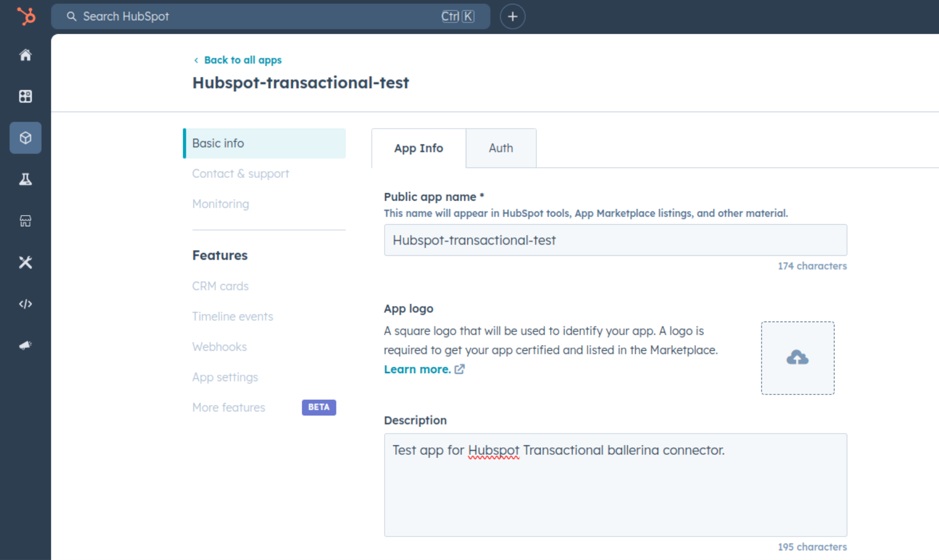This screenshot has width=939, height=560.
Task: Open More features item
Action: (229, 407)
